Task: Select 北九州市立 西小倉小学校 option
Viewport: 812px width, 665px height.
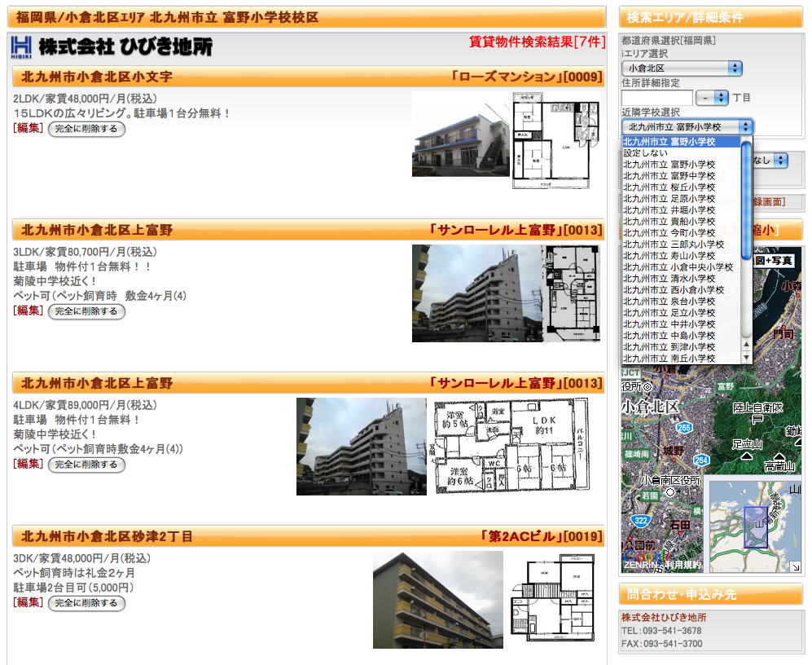Action: [x=681, y=290]
